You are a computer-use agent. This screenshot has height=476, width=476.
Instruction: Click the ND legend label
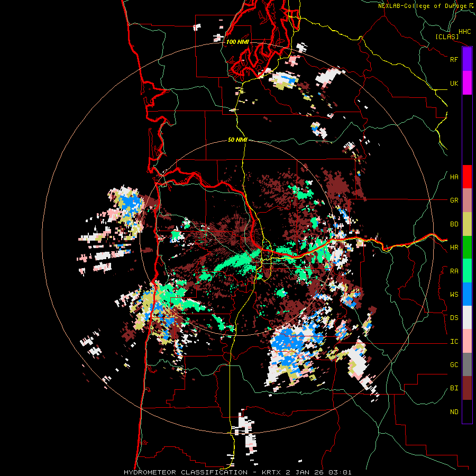pos(454,411)
